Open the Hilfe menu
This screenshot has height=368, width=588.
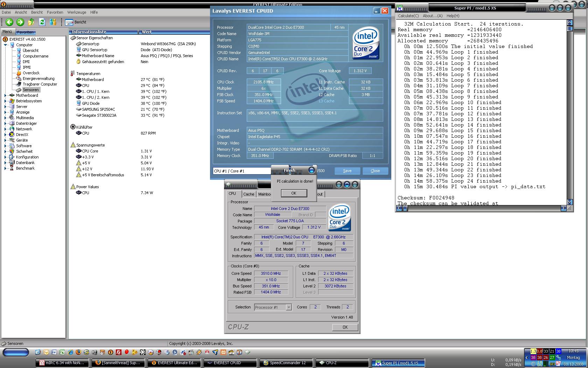pyautogui.click(x=94, y=12)
